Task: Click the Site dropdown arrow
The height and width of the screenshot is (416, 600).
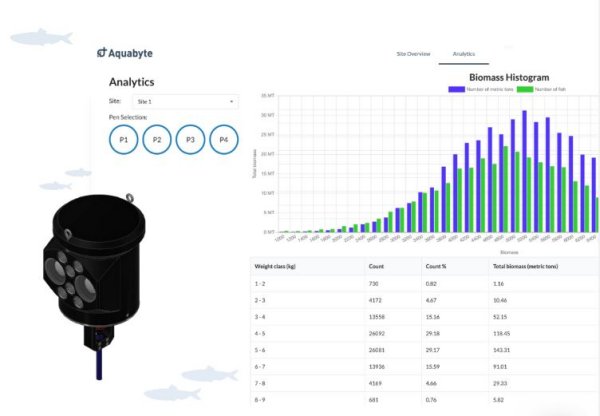Action: (x=231, y=102)
